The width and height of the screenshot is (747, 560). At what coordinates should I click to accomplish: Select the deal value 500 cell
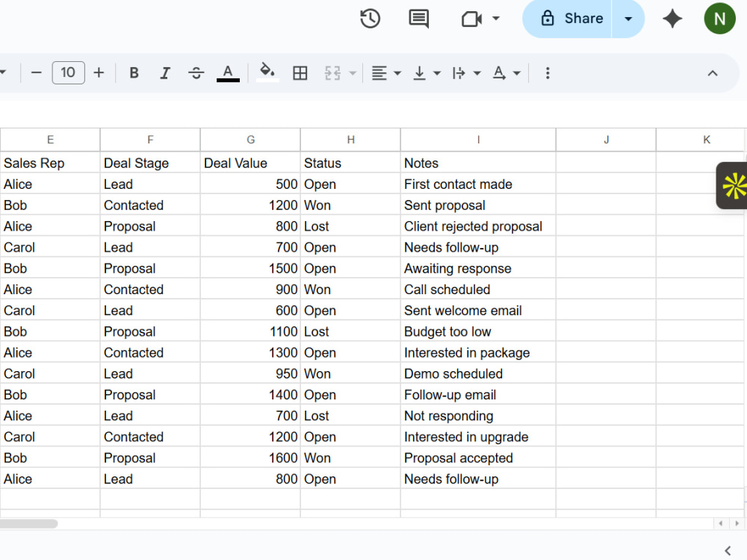click(250, 184)
